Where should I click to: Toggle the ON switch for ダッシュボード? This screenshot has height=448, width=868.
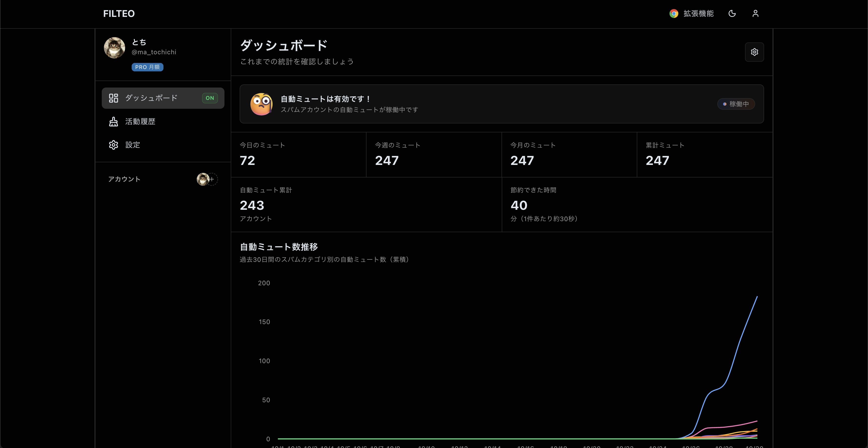pos(210,98)
